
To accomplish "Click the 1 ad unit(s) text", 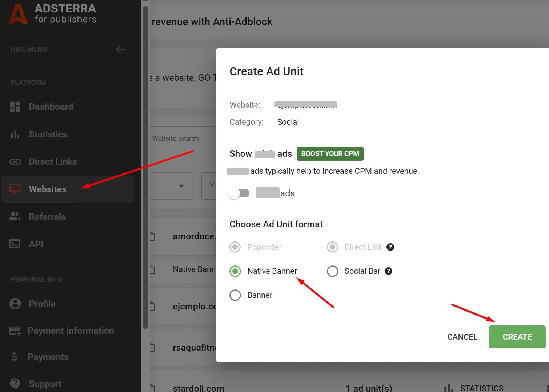I will [369, 388].
